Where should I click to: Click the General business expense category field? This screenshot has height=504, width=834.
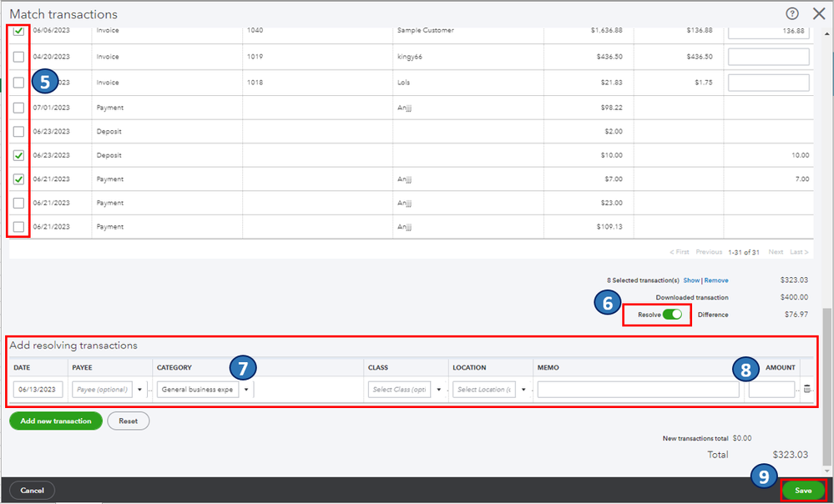[198, 390]
